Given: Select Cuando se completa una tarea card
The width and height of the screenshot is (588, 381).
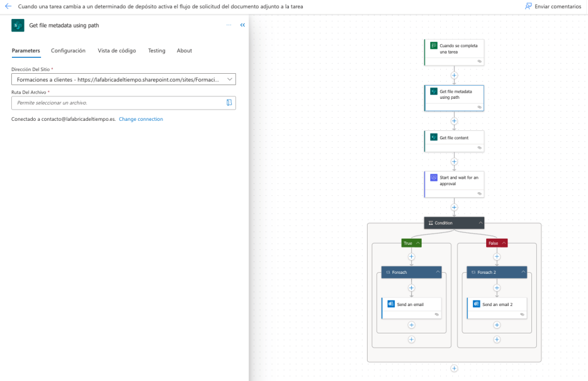Looking at the screenshot, I should (454, 52).
